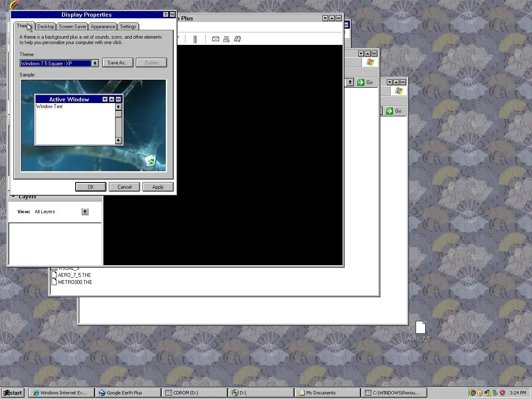Click the Recycle Bin icon in theme sample

tap(150, 160)
